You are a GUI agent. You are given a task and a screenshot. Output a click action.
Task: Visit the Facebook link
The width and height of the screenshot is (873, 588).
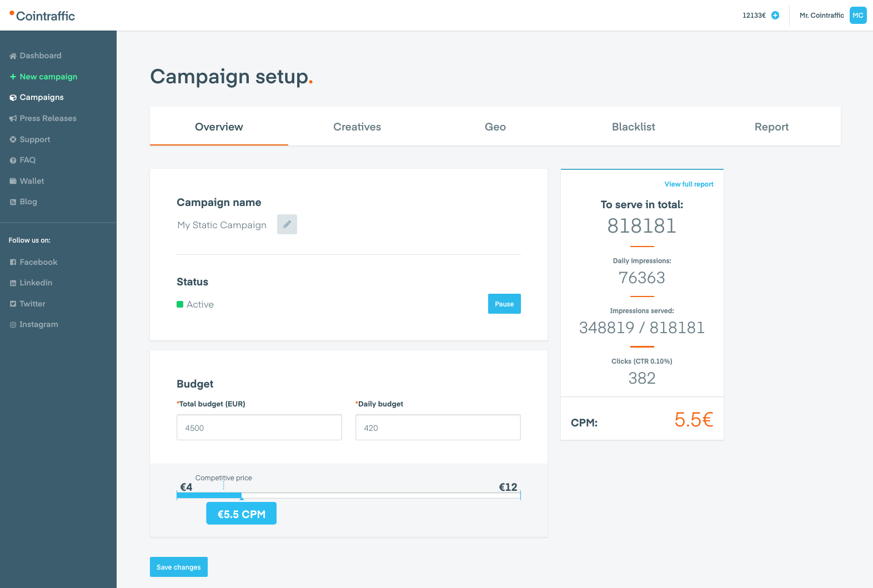tap(38, 262)
